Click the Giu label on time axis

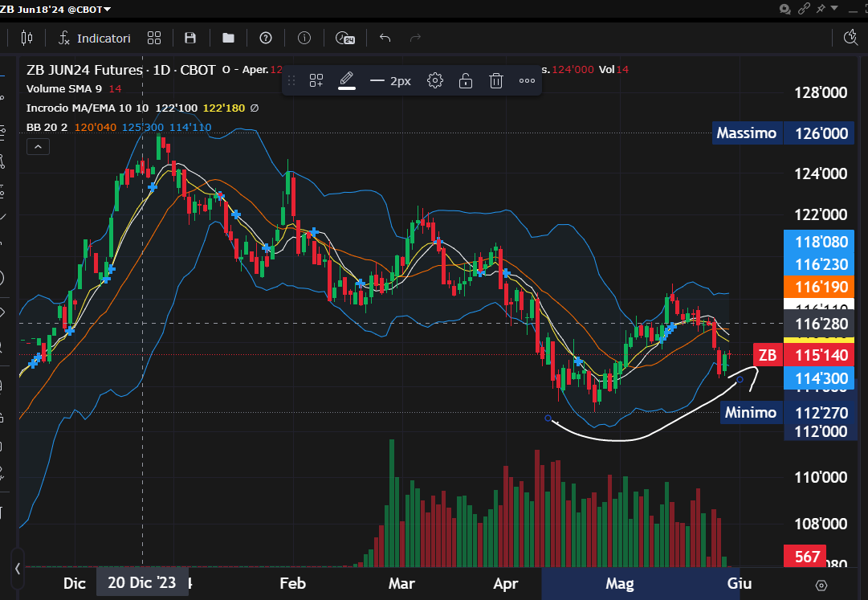(739, 583)
